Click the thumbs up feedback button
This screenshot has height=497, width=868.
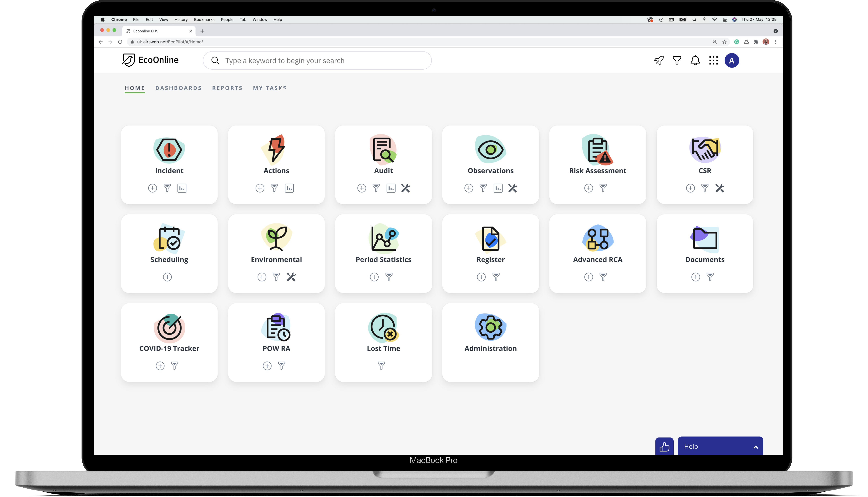click(x=664, y=446)
